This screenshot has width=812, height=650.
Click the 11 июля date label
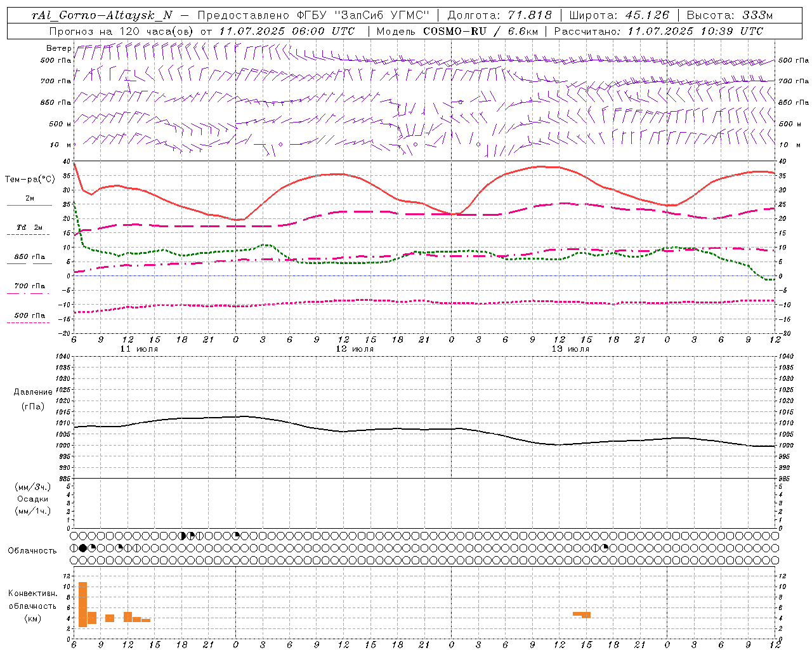click(139, 349)
